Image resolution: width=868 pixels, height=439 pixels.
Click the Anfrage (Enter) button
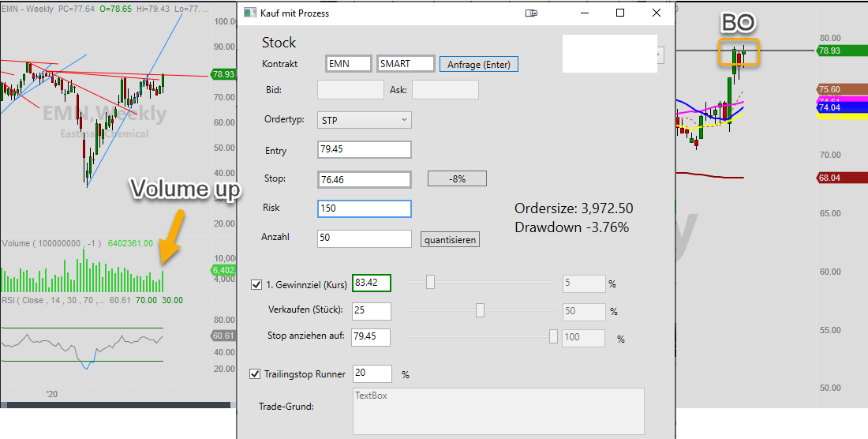click(479, 64)
